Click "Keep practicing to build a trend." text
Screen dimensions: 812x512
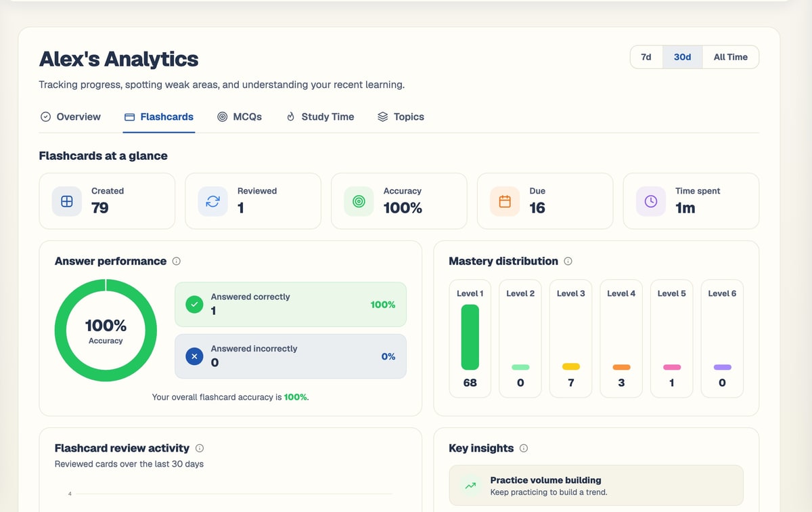pyautogui.click(x=549, y=492)
